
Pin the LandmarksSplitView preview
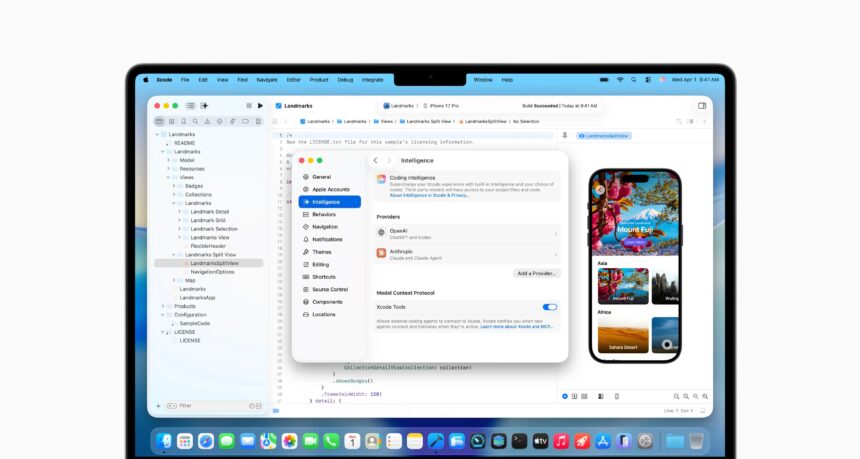[565, 135]
